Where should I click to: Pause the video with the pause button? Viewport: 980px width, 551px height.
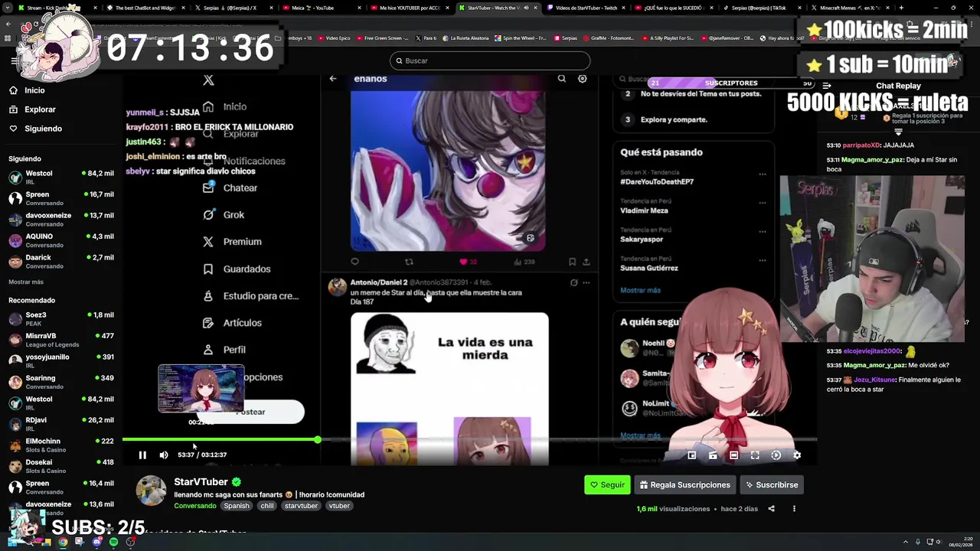point(142,455)
